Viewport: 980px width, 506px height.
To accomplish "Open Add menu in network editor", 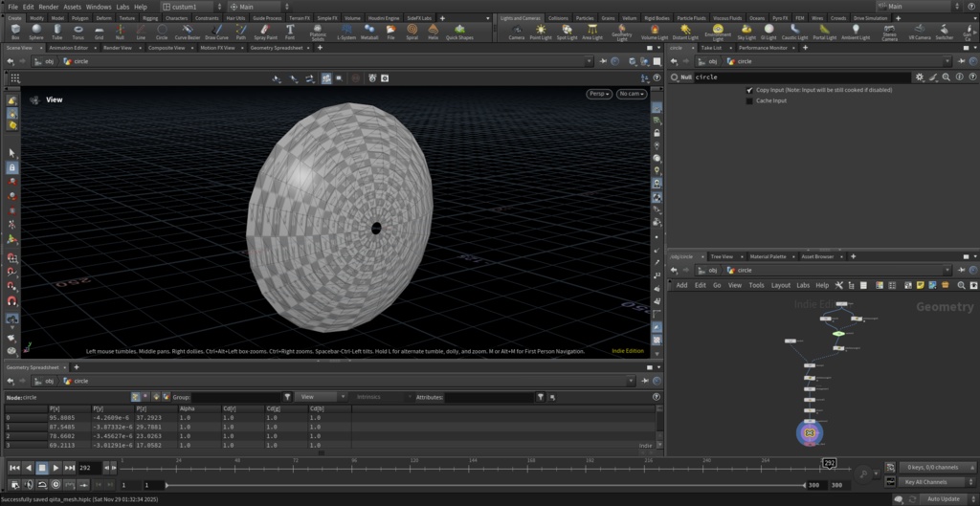I will (x=681, y=285).
